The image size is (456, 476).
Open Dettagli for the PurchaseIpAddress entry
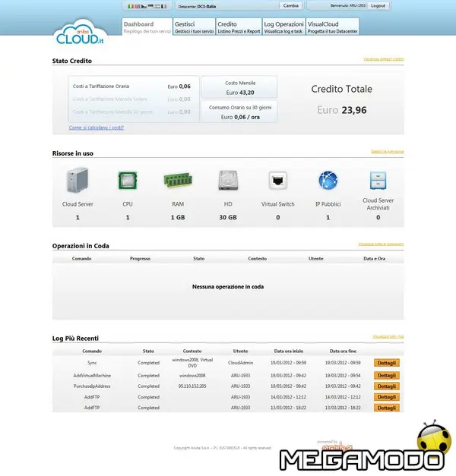tap(386, 386)
